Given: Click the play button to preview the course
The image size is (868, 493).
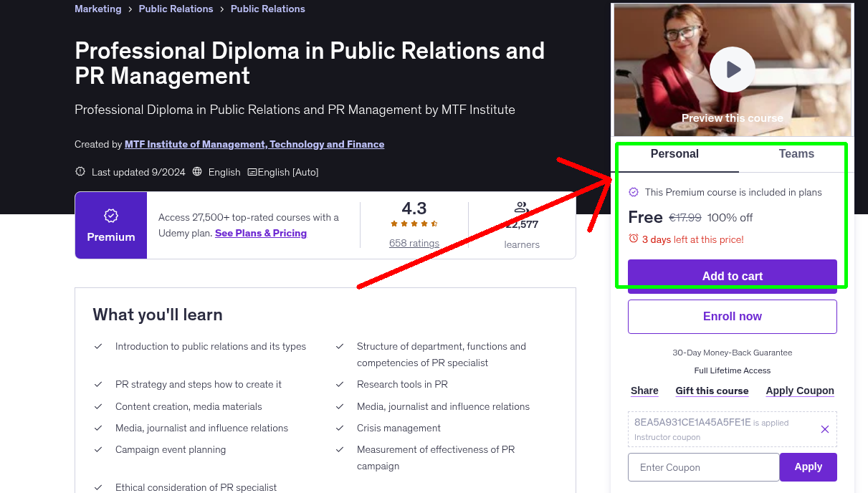Looking at the screenshot, I should pos(732,69).
